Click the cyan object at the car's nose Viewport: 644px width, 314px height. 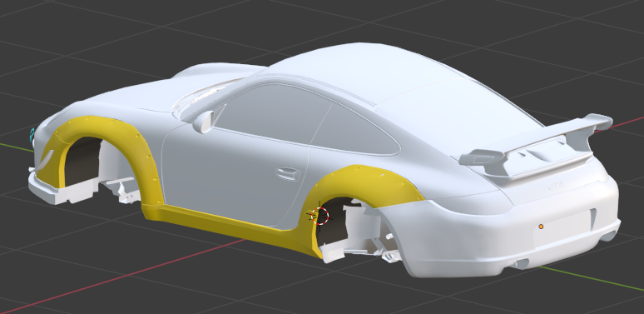32,135
